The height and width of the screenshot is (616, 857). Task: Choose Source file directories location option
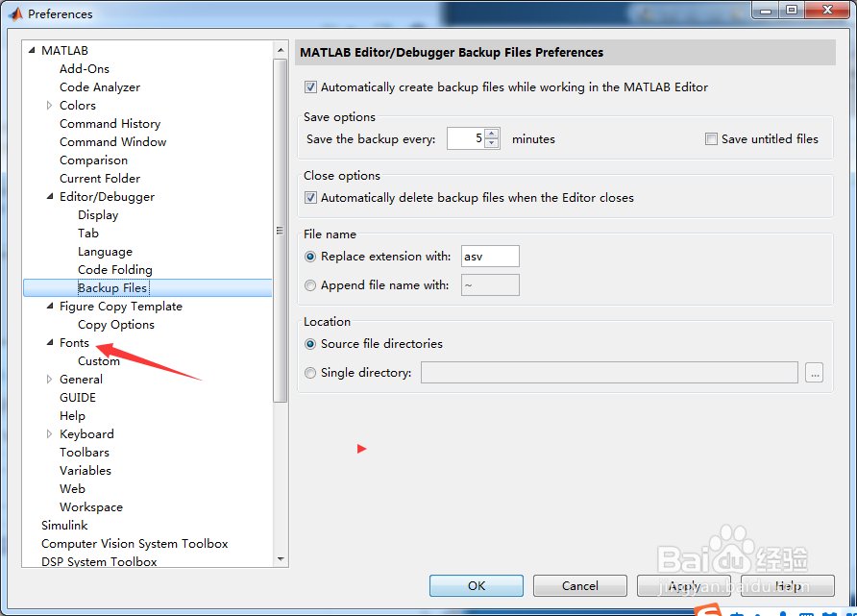tap(310, 344)
